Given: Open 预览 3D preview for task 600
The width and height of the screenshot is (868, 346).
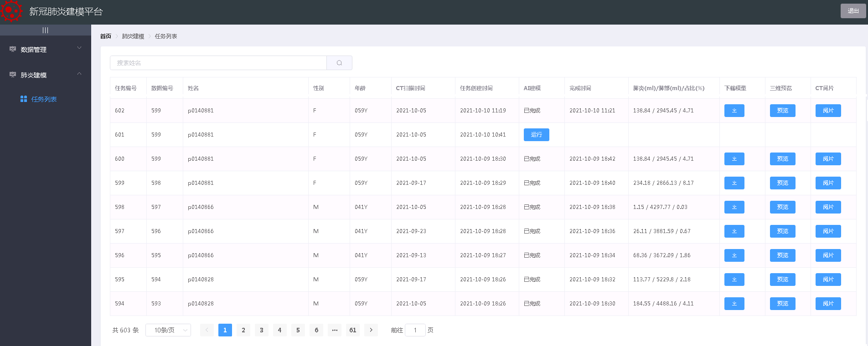Looking at the screenshot, I should 782,159.
